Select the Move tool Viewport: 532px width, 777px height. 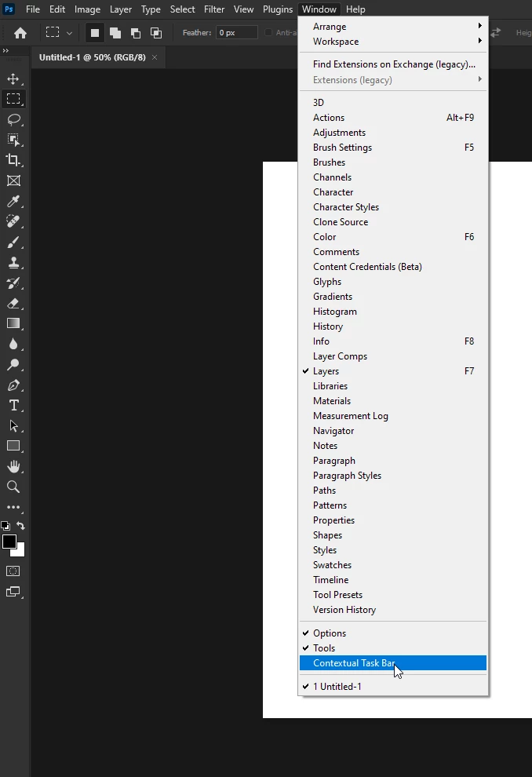tap(13, 78)
